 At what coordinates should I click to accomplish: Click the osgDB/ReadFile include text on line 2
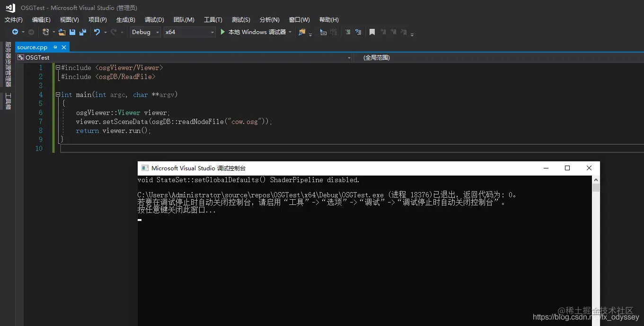click(125, 77)
